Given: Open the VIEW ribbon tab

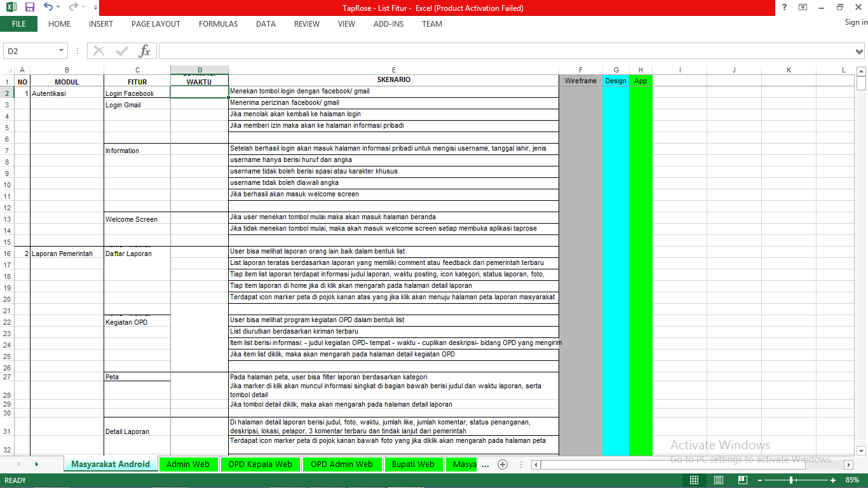Looking at the screenshot, I should coord(346,24).
